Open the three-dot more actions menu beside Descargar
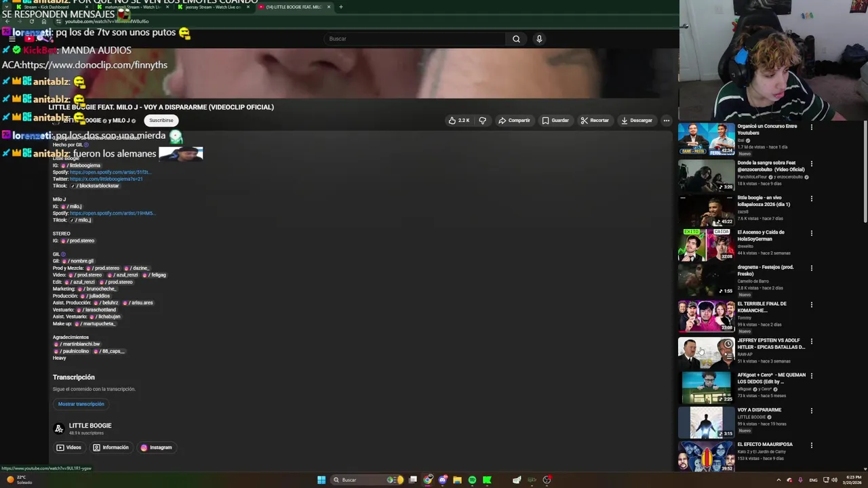Viewport: 868px width, 488px height. (x=666, y=121)
